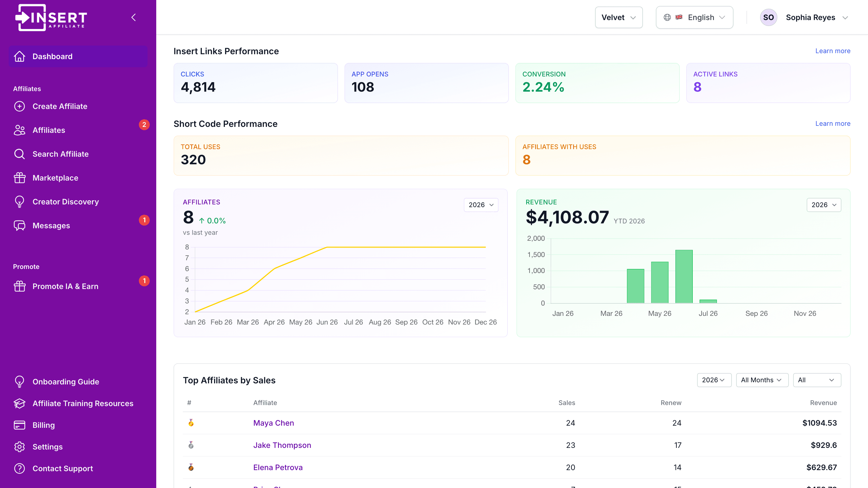Click the Contact Support question icon
This screenshot has width=868, height=488.
click(x=20, y=468)
